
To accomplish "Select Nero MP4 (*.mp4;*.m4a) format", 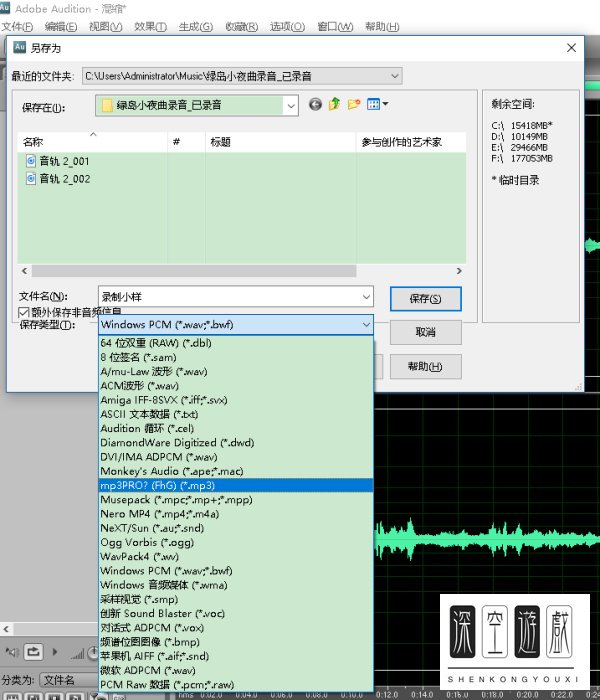I will click(236, 514).
